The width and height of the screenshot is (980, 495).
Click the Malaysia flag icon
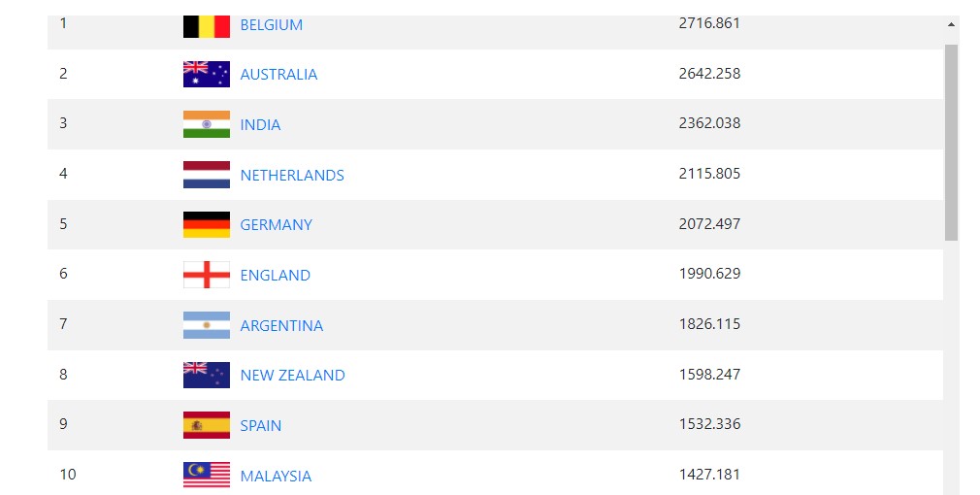coord(207,475)
